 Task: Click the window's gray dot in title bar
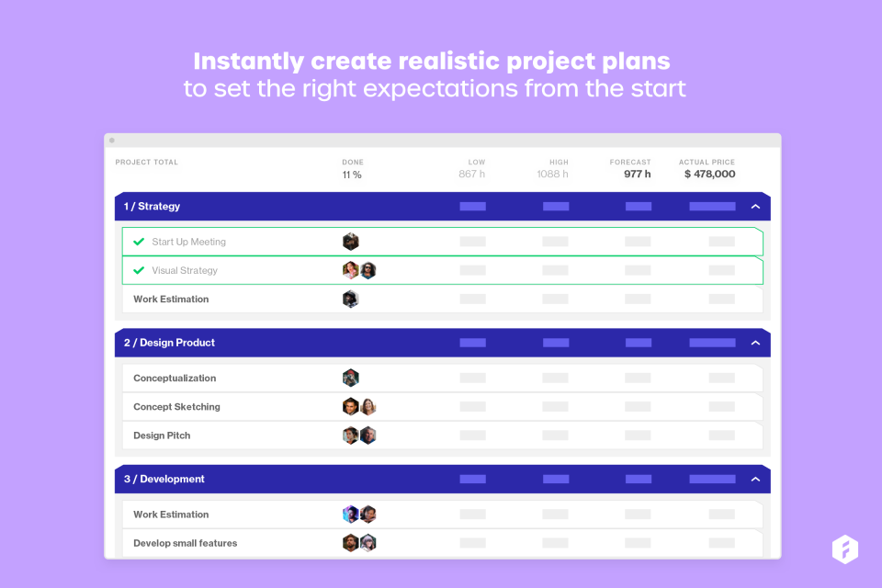tap(112, 141)
